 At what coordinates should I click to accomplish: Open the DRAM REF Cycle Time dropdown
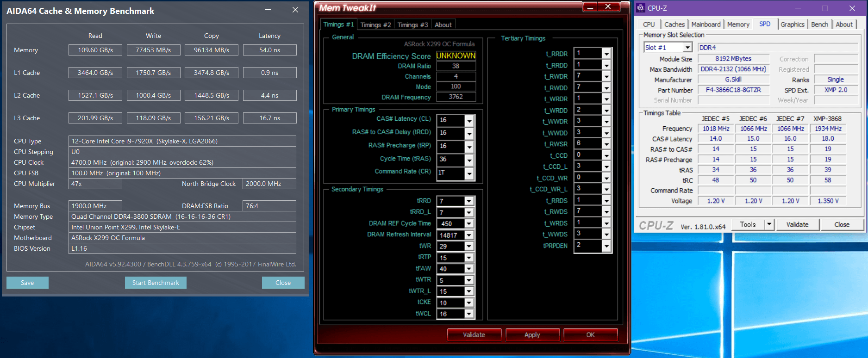[x=469, y=224]
